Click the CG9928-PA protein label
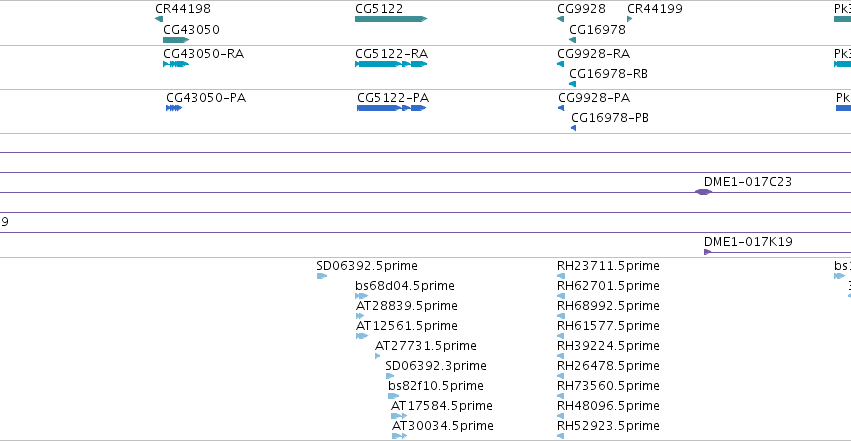The height and width of the screenshot is (441, 851). point(594,98)
